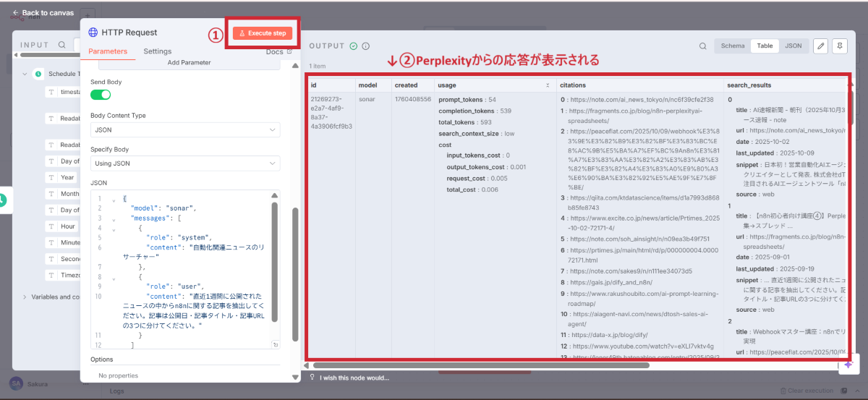868x400 pixels.
Task: Toggle the Send Body switch off
Action: coord(101,95)
